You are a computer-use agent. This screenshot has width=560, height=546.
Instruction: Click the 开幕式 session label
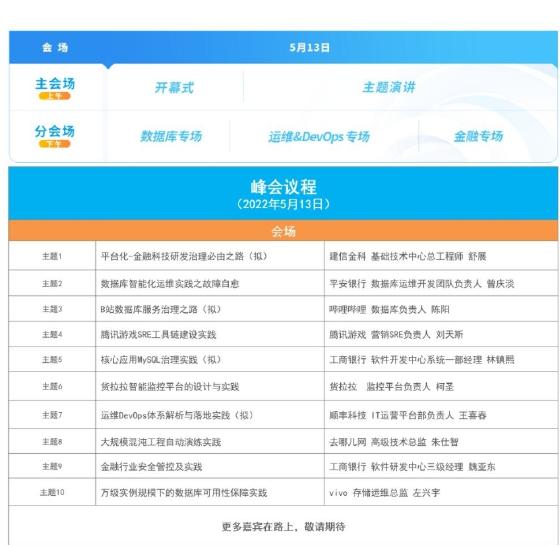pos(174,87)
